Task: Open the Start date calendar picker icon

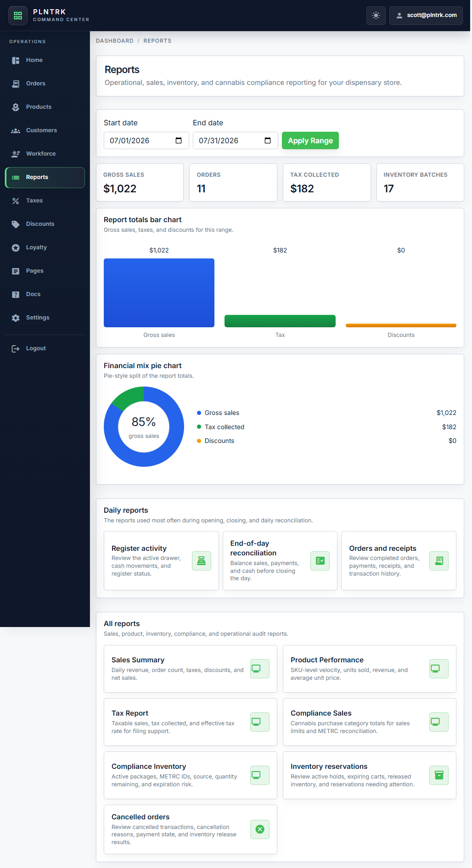Action: tap(179, 140)
